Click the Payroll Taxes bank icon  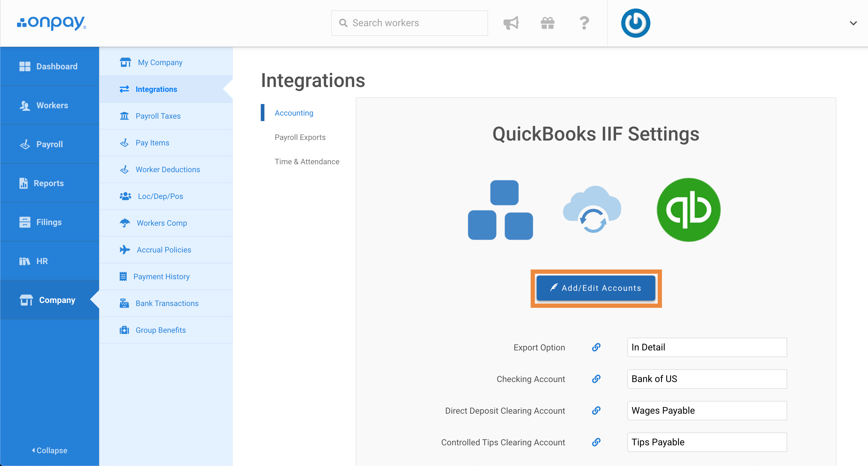124,116
